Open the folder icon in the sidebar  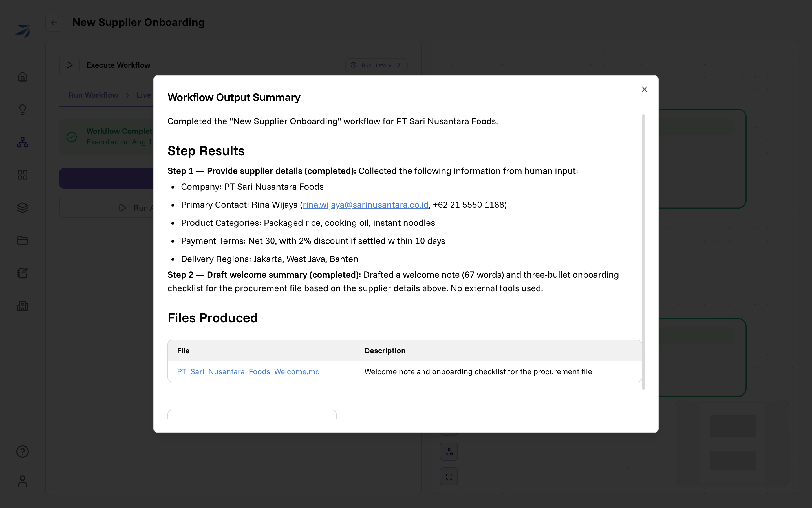click(23, 240)
